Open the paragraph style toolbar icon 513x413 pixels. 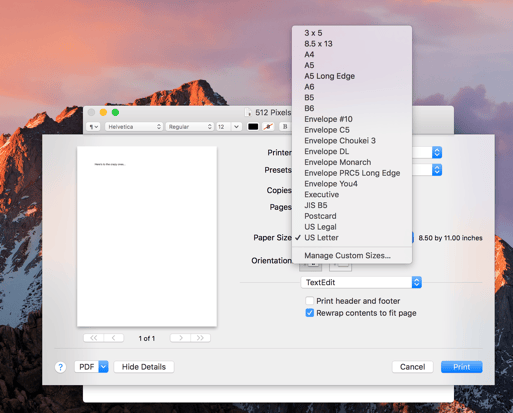93,127
